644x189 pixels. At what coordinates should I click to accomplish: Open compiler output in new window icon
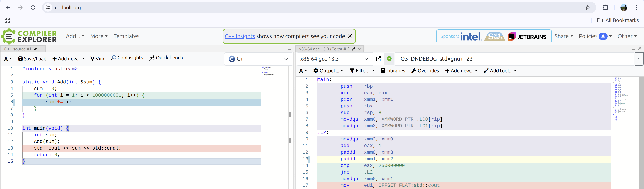click(x=378, y=59)
